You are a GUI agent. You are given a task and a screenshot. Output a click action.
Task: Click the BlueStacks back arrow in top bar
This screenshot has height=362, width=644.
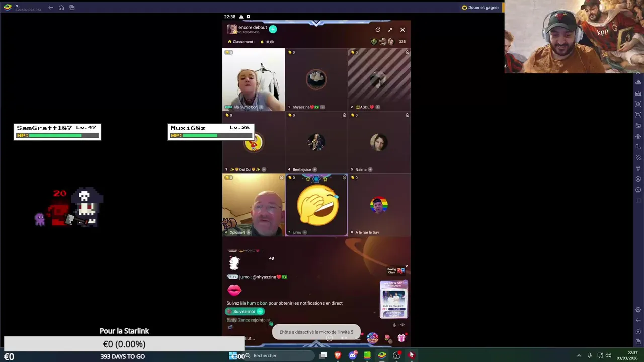[x=51, y=8]
